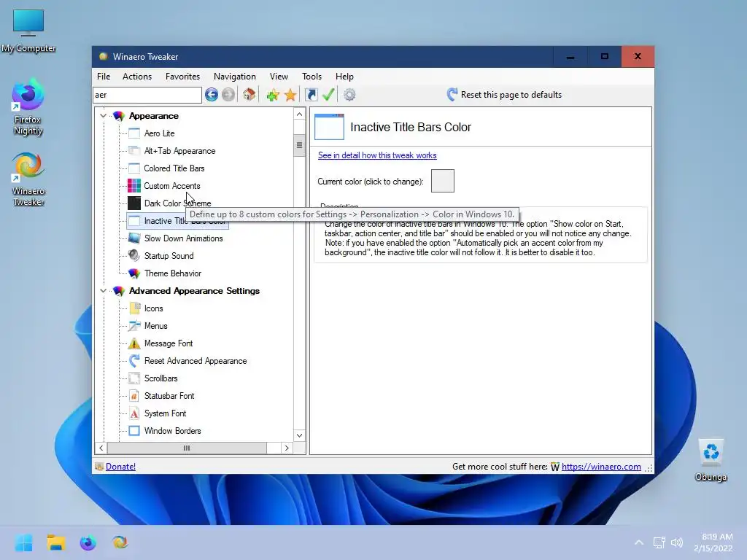Click the Dark Color Scheme black icon
Viewport: 747px width, 560px height.
pos(134,203)
